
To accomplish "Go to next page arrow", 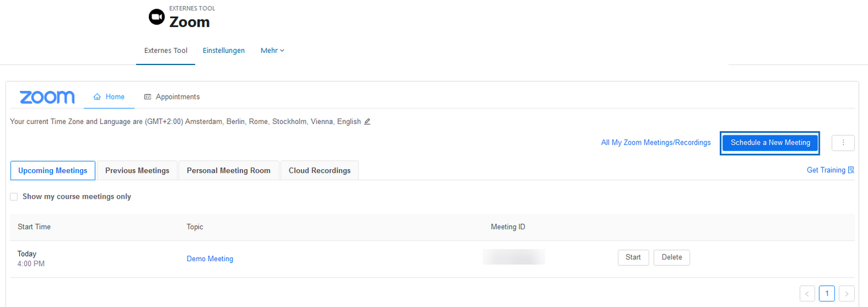I will (x=847, y=294).
